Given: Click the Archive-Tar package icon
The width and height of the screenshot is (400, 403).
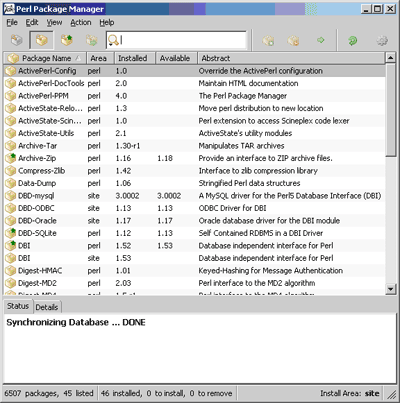Looking at the screenshot, I should [11, 146].
